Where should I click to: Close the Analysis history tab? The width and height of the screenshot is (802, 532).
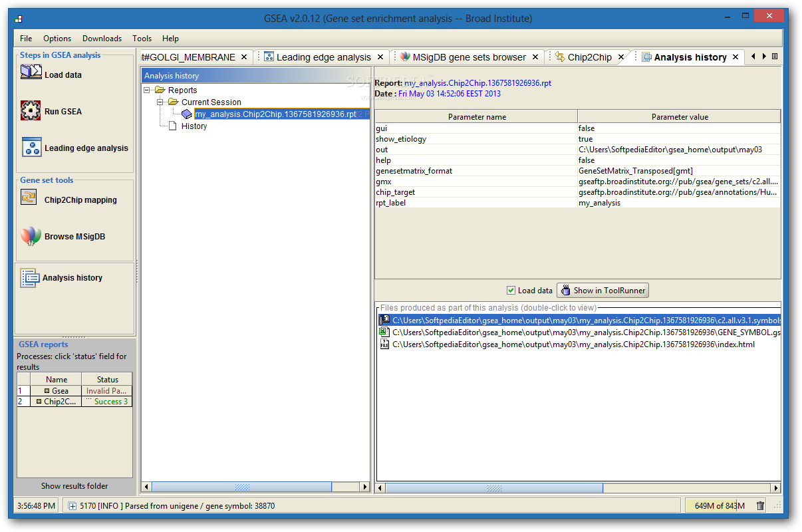point(735,57)
